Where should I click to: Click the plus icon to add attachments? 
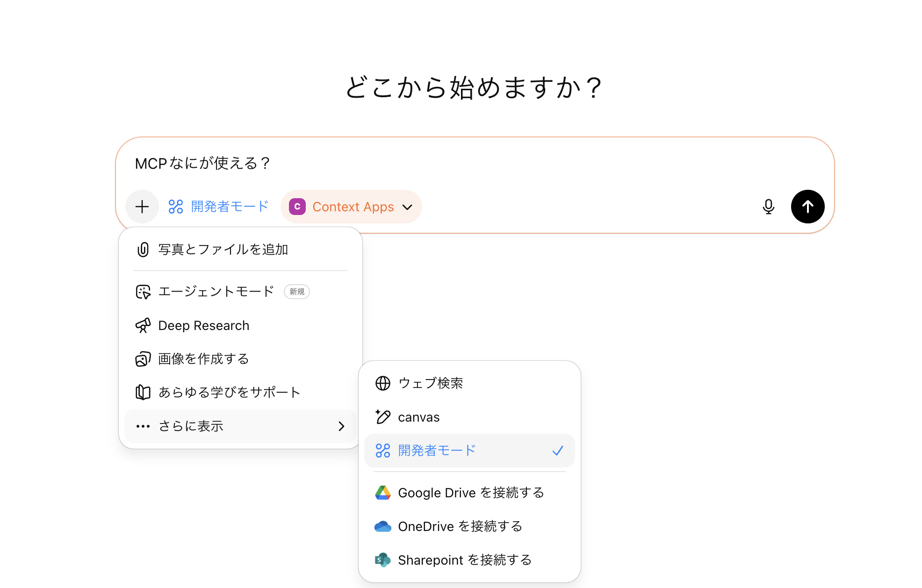pos(142,206)
